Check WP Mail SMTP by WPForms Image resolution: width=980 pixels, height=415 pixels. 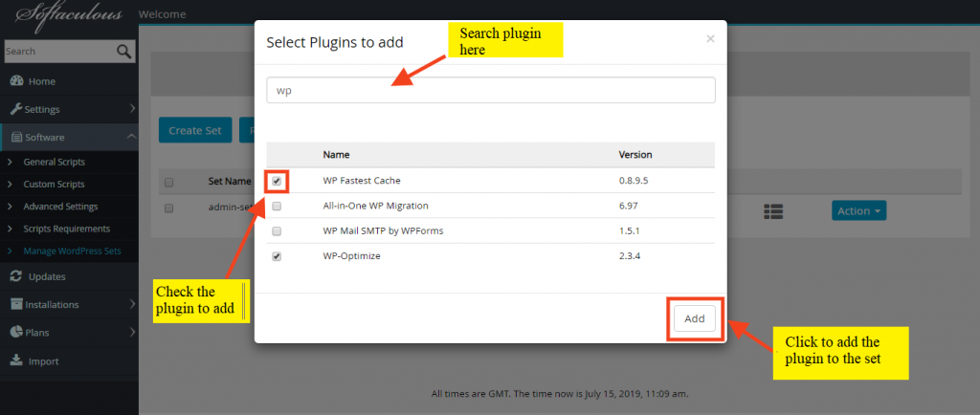pos(277,230)
